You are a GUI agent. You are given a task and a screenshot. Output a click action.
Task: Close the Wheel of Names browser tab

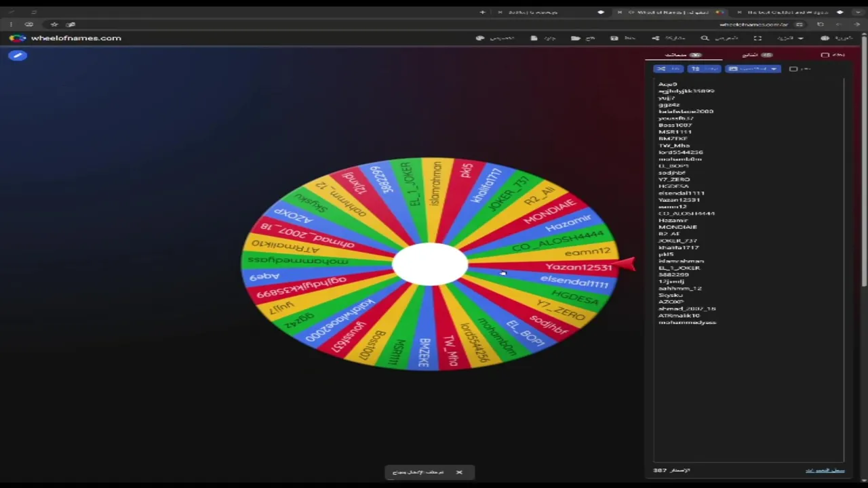coord(619,12)
